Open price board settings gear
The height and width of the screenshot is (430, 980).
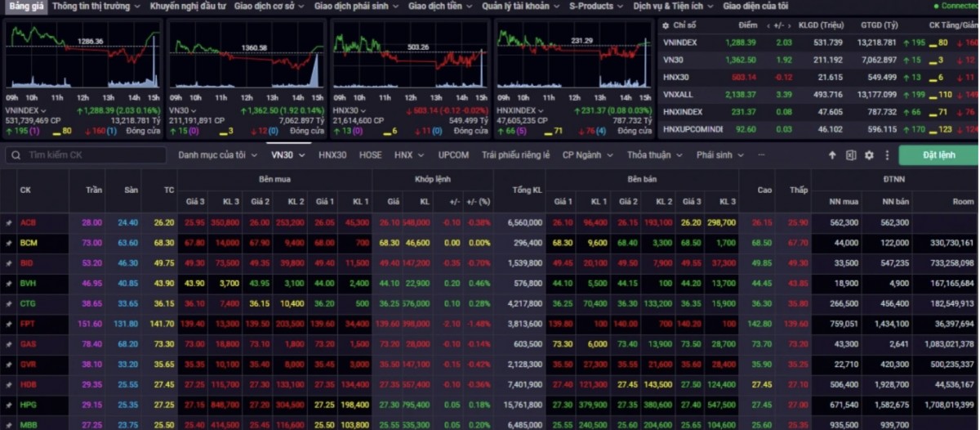click(869, 155)
